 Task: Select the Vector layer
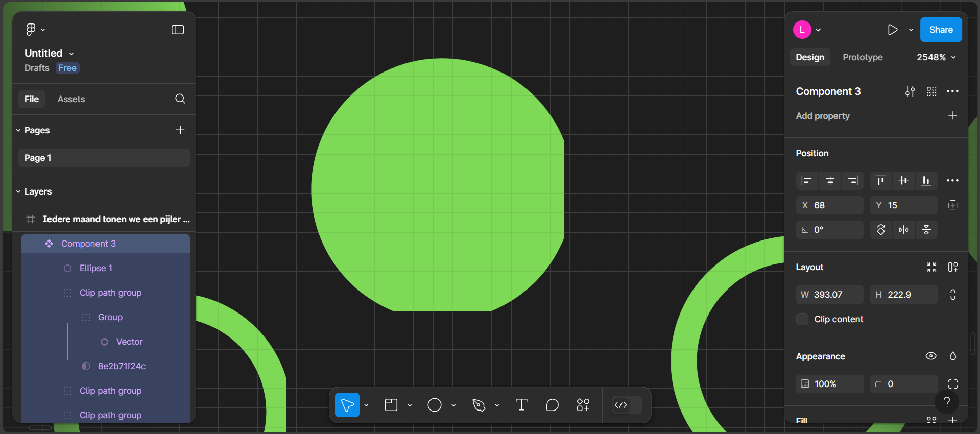pyautogui.click(x=106, y=342)
